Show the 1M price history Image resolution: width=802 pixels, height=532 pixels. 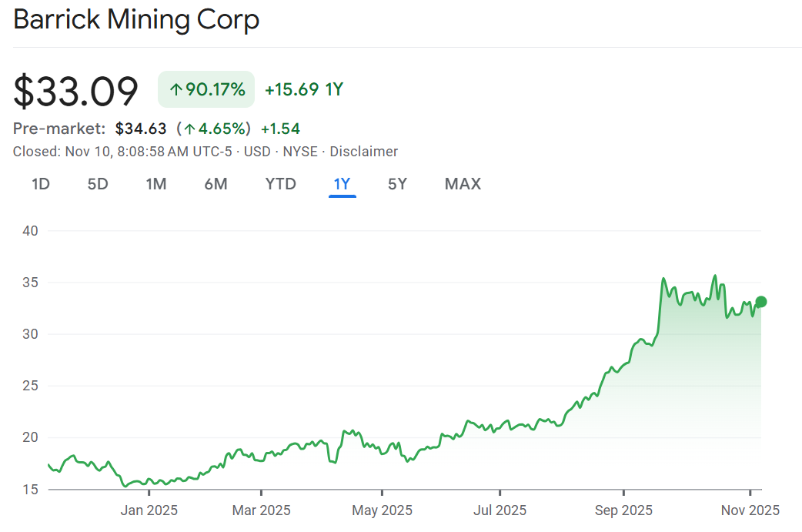point(156,184)
